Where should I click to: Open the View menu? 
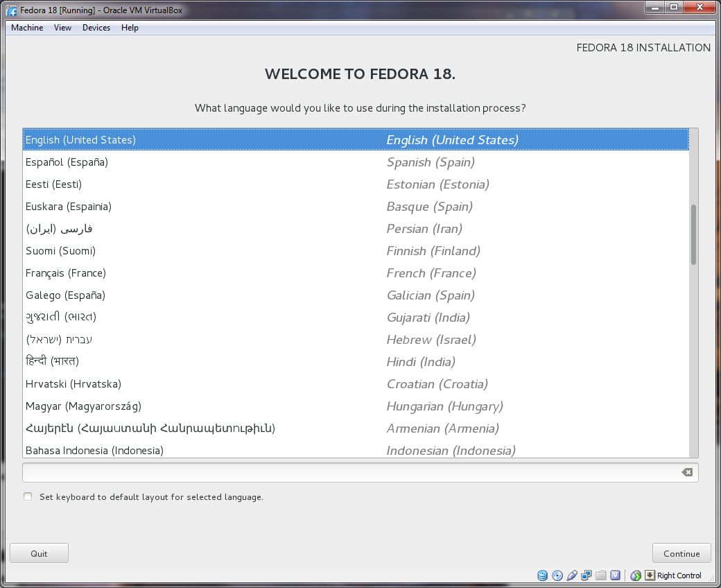coord(62,28)
